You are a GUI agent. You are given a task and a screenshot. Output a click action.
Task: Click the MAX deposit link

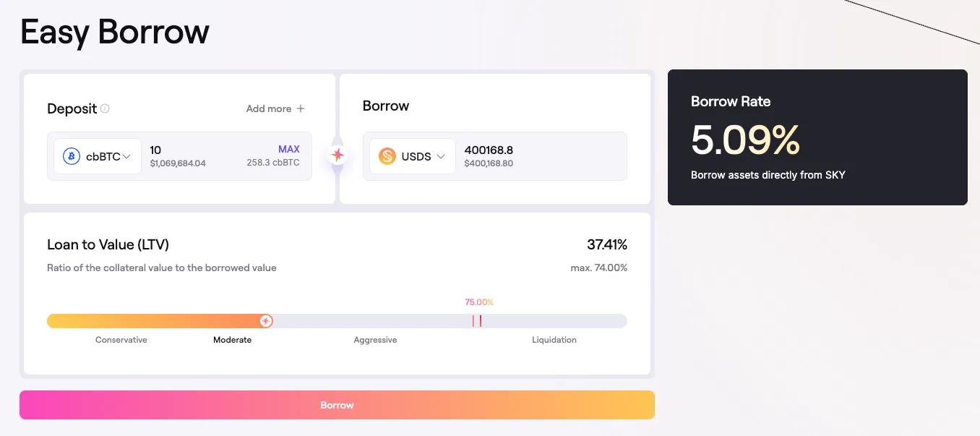289,149
